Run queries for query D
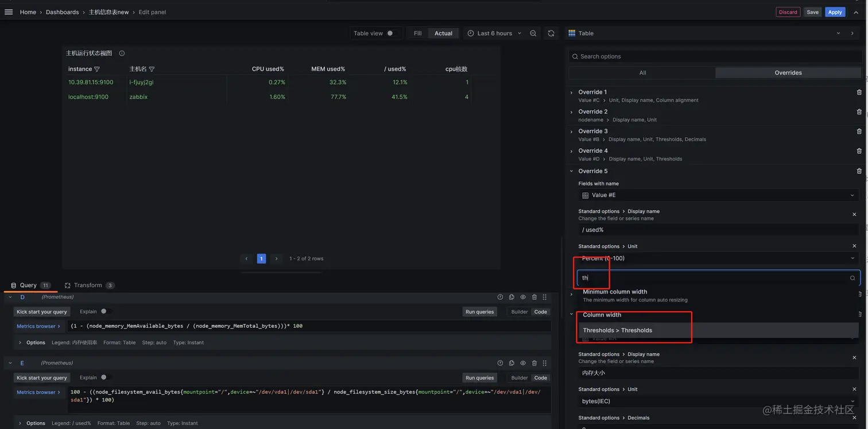The image size is (868, 429). pyautogui.click(x=479, y=312)
